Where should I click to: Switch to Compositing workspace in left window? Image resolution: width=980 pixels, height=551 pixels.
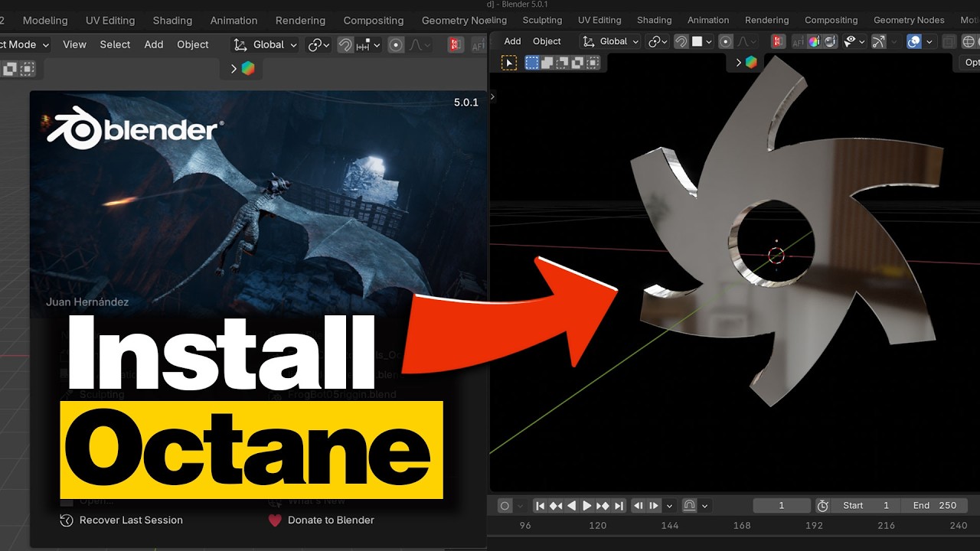[x=374, y=21]
